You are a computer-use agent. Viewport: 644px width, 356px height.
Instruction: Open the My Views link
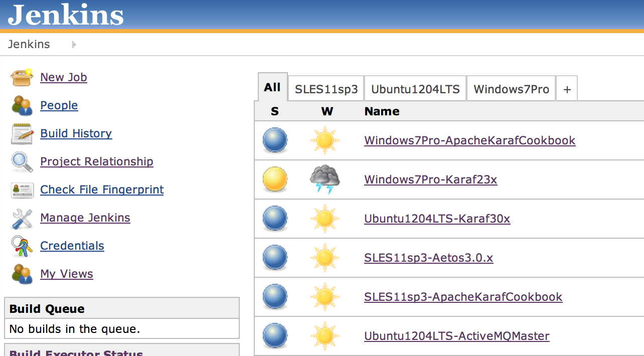tap(67, 274)
